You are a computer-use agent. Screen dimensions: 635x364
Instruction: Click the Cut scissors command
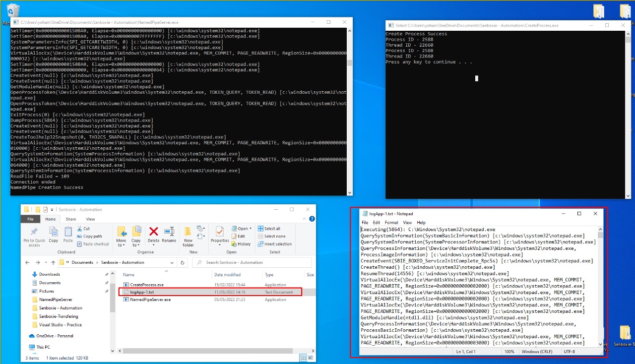click(x=83, y=229)
